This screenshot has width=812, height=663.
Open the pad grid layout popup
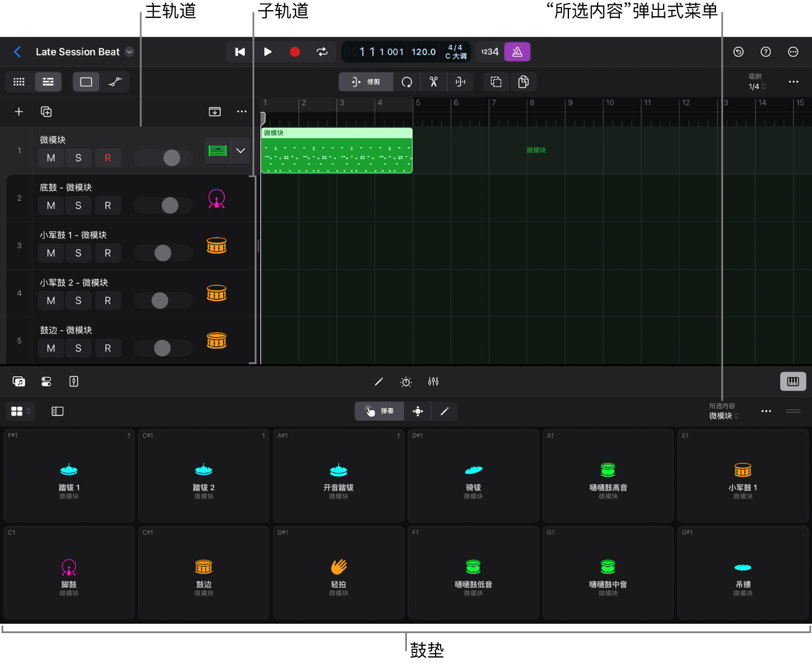point(21,411)
